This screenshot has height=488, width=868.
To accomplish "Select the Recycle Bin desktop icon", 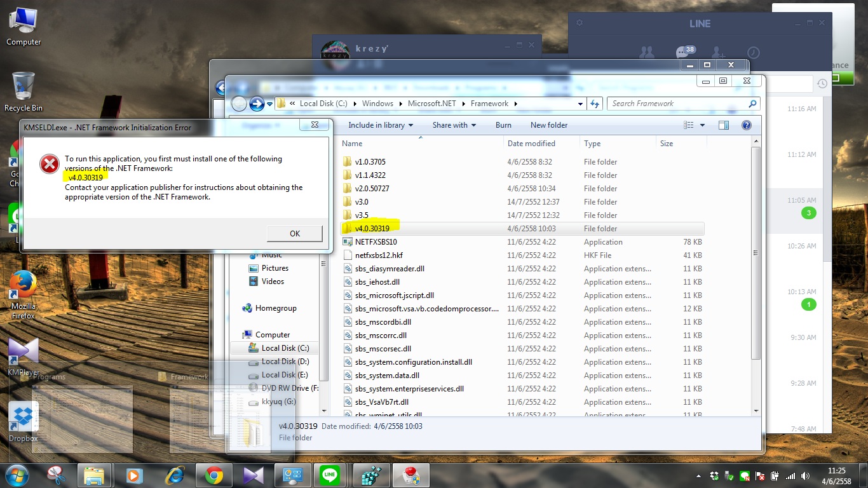I will coord(24,92).
